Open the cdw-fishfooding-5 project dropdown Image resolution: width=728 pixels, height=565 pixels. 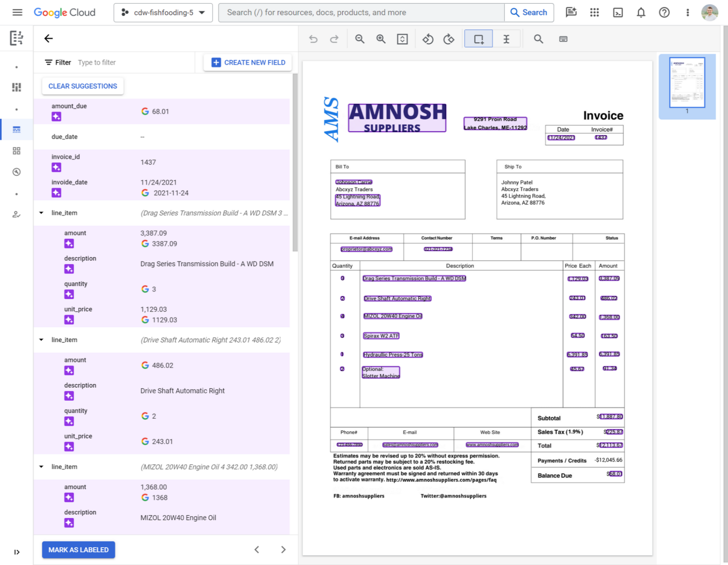coord(163,13)
